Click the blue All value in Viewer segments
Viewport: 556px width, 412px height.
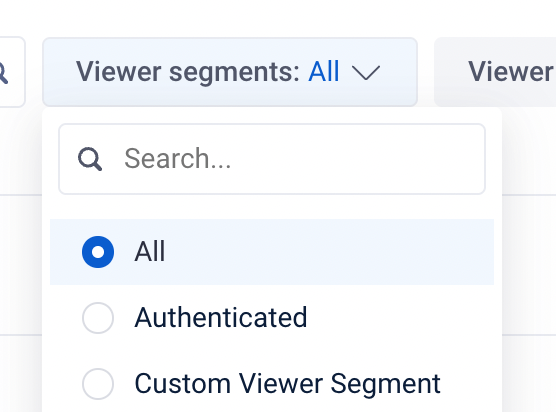click(x=324, y=71)
